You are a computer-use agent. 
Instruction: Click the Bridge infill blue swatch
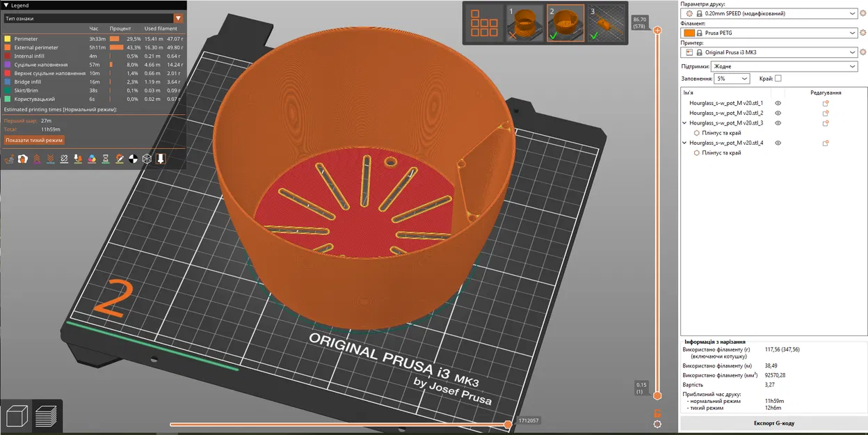[8, 81]
